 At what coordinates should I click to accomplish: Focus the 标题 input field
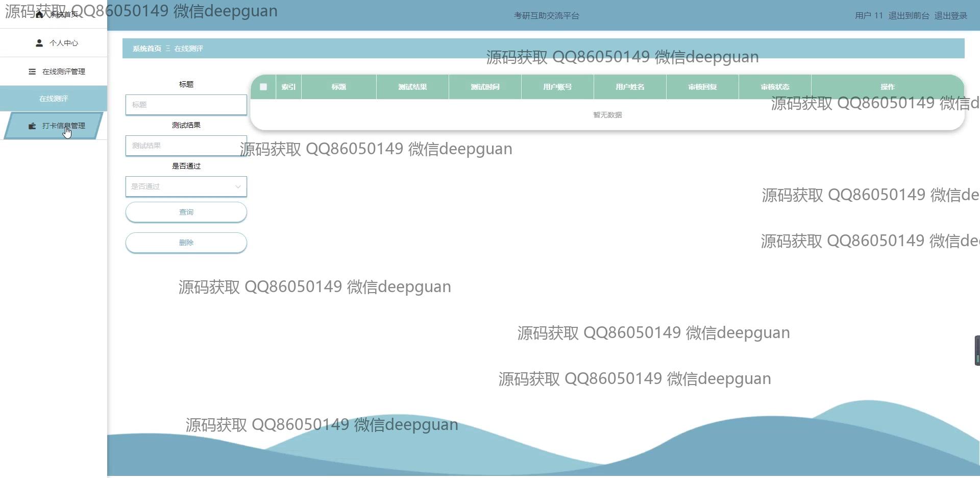click(x=186, y=105)
